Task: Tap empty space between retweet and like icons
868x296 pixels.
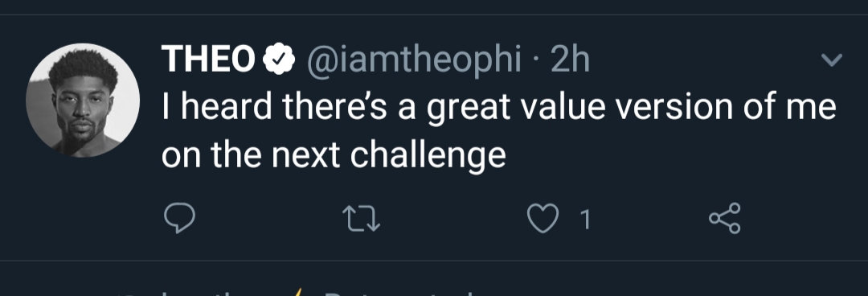Action: [452, 219]
